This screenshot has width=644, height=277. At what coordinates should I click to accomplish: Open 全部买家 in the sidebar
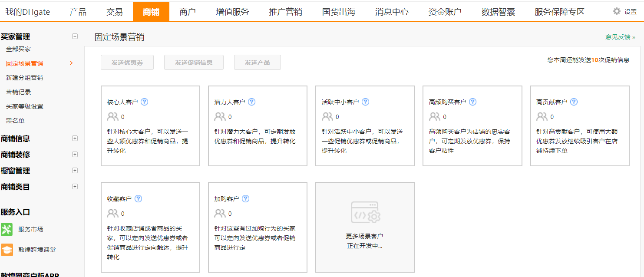tap(18, 49)
